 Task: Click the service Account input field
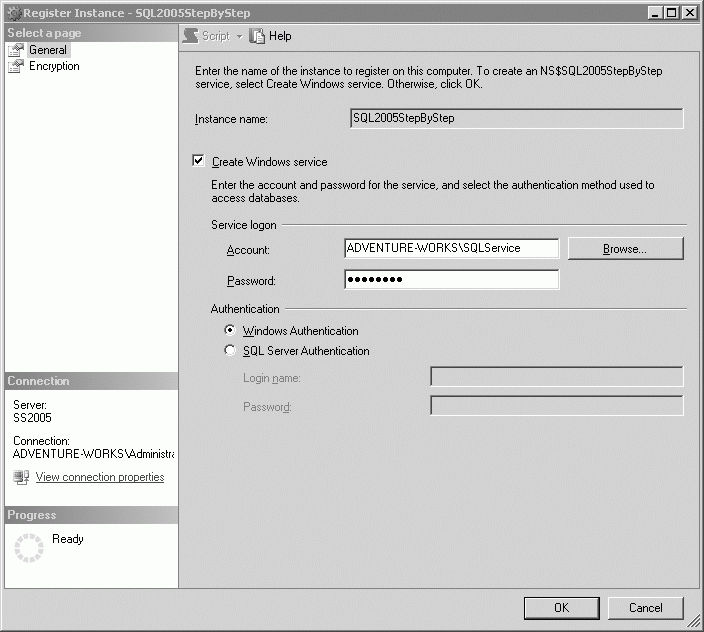pyautogui.click(x=452, y=248)
